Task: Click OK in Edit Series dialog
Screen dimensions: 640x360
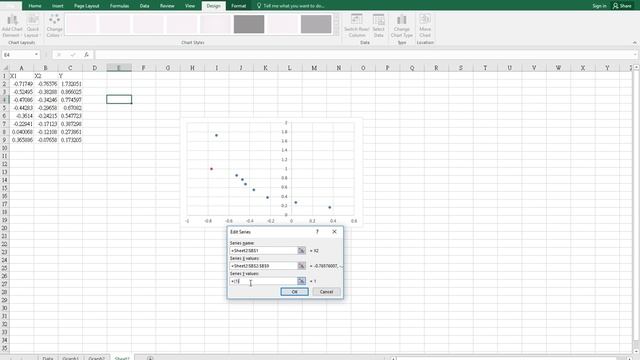Action: 294,292
